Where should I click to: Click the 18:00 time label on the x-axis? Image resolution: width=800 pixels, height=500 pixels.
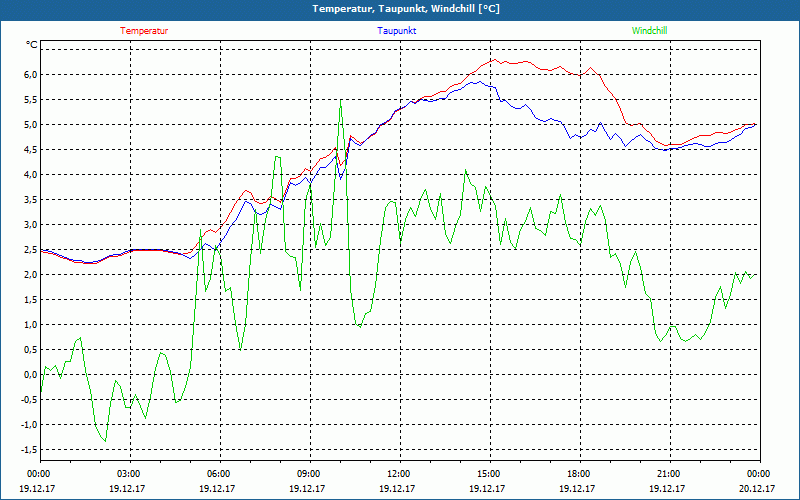point(579,473)
